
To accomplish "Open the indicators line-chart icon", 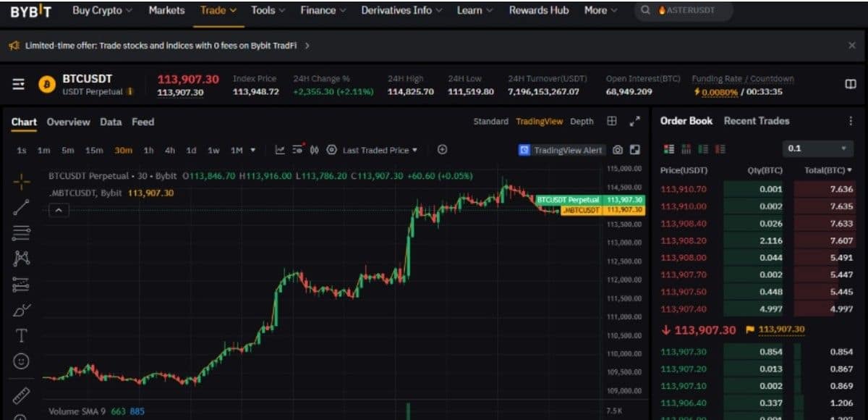I will pos(280,150).
